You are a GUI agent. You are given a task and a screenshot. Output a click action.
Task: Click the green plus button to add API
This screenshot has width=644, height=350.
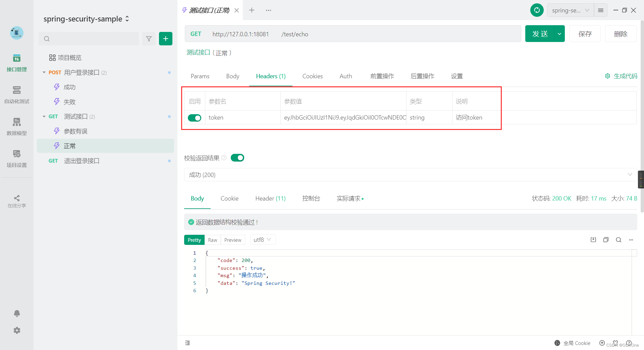[x=165, y=39]
